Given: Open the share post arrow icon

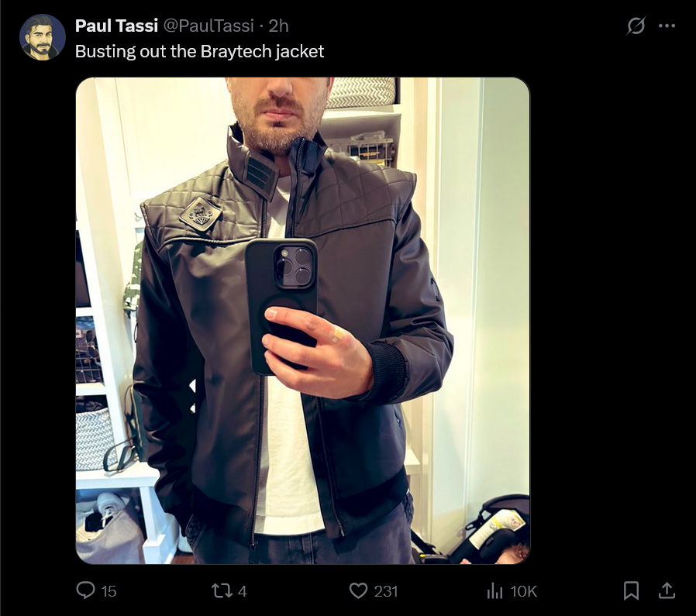Looking at the screenshot, I should point(667,590).
